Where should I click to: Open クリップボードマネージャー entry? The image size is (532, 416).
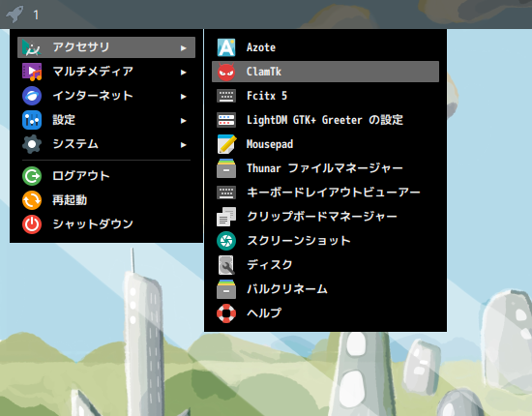pos(325,217)
